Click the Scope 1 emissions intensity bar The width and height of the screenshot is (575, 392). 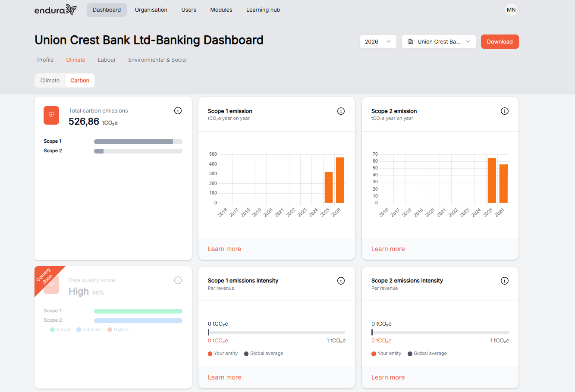point(277,332)
